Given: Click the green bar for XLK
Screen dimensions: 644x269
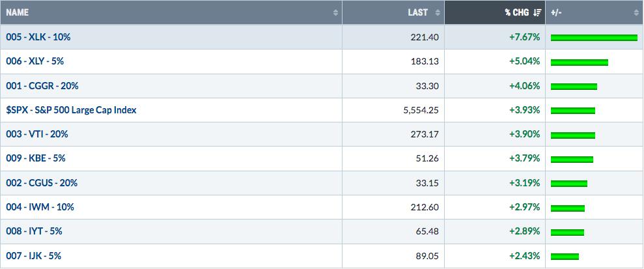Looking at the screenshot, I should [x=594, y=38].
